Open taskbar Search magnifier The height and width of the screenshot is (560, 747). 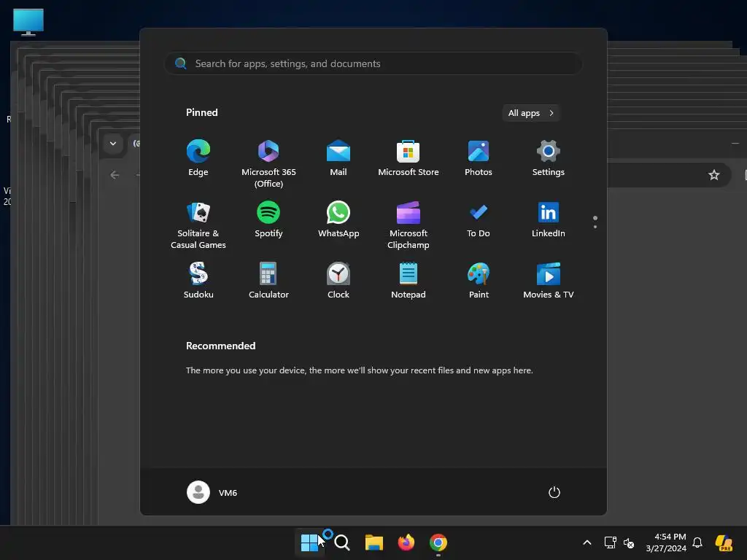(341, 542)
